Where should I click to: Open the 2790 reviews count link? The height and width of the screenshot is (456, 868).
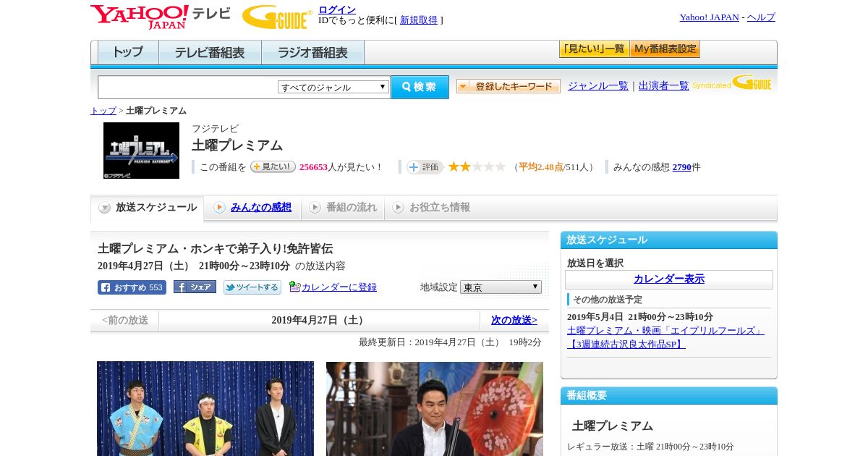(682, 167)
